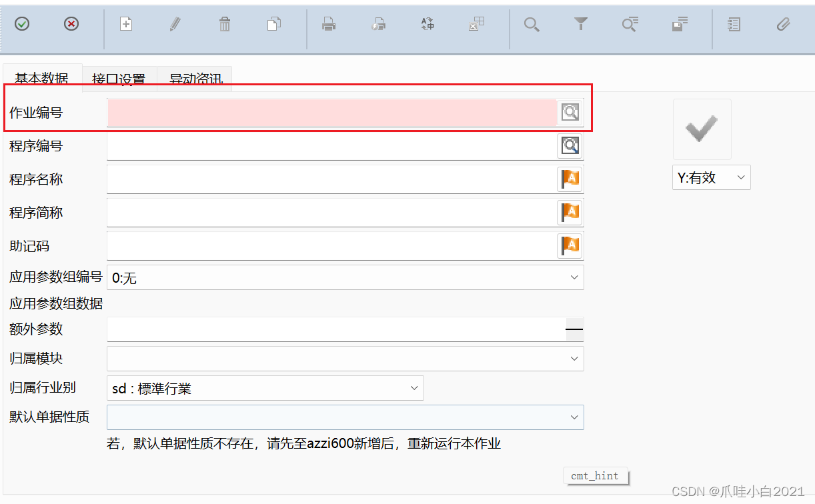Click the dash button beside 额外参数
The width and height of the screenshot is (815, 504).
(574, 329)
